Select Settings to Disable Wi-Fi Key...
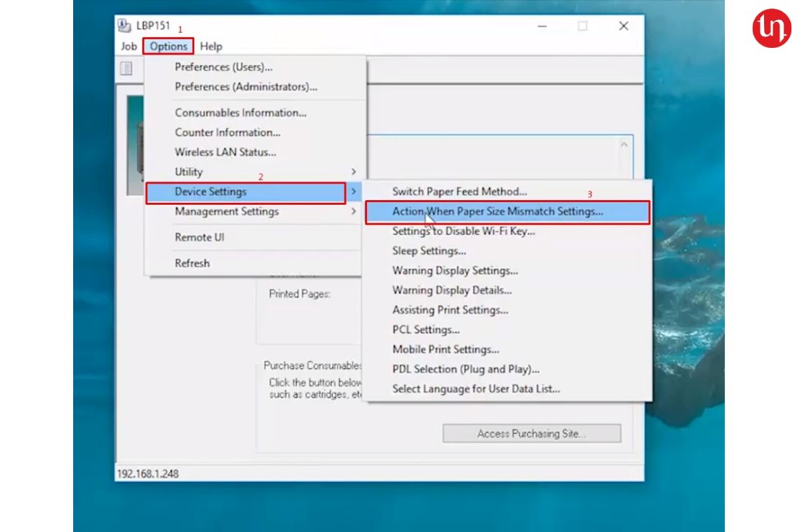This screenshot has height=532, width=798. pos(507,231)
